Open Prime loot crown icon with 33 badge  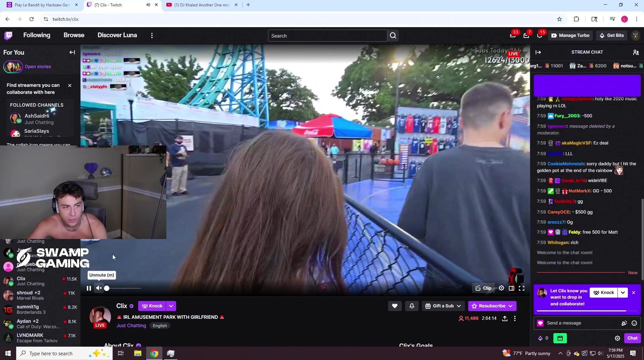[513, 35]
